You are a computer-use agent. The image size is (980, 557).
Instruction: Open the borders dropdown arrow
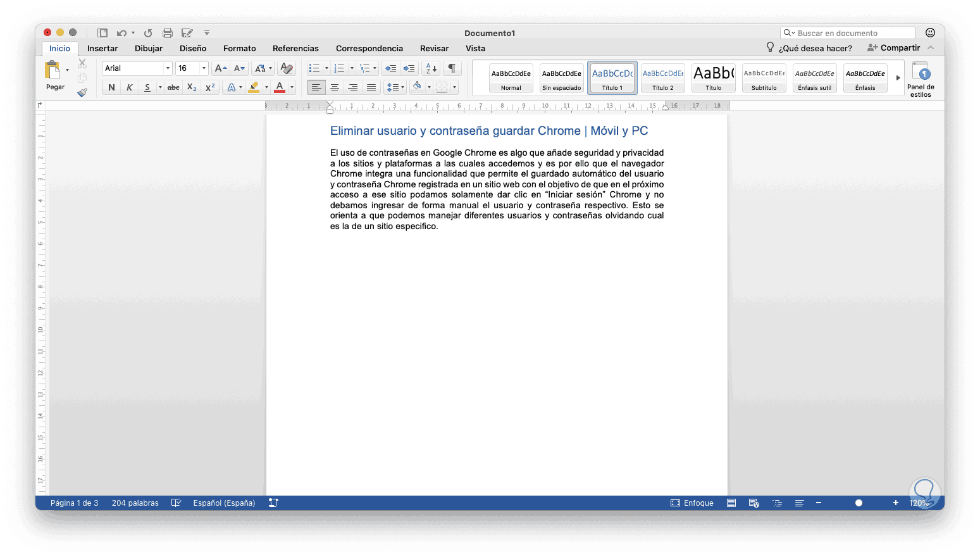coord(454,87)
